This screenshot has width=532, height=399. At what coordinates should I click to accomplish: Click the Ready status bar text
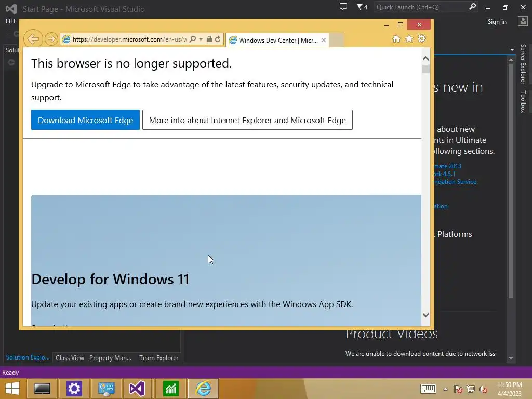pos(10,372)
